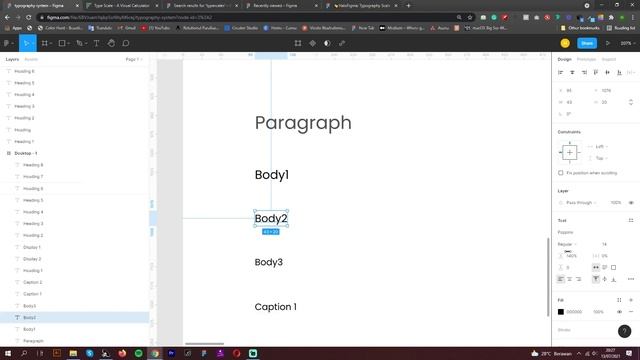Open the Page 1 pages dropdown
Viewport: 640px width, 360px height.
click(x=134, y=59)
